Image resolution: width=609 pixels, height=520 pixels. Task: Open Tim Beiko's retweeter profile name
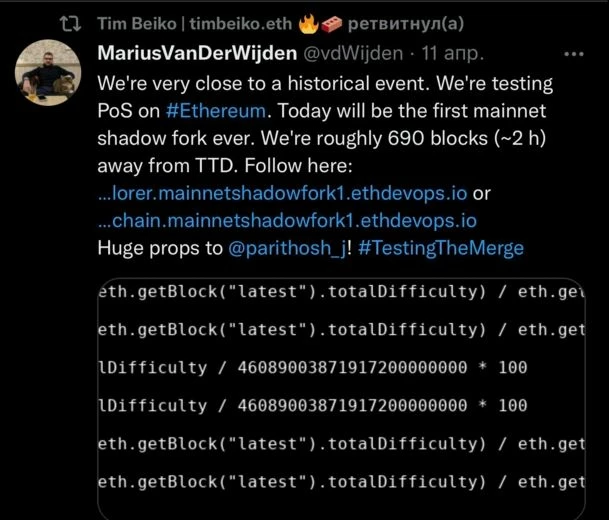coord(195,24)
